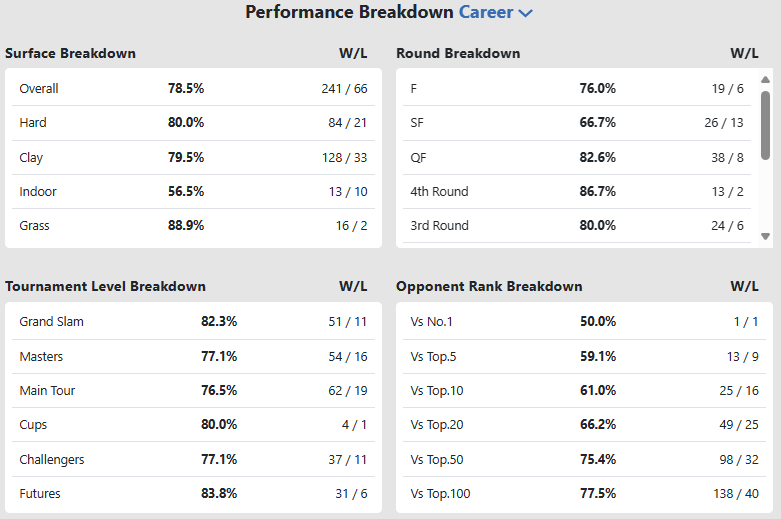The width and height of the screenshot is (781, 519).
Task: Select the Masters tournament level row
Action: [x=193, y=356]
